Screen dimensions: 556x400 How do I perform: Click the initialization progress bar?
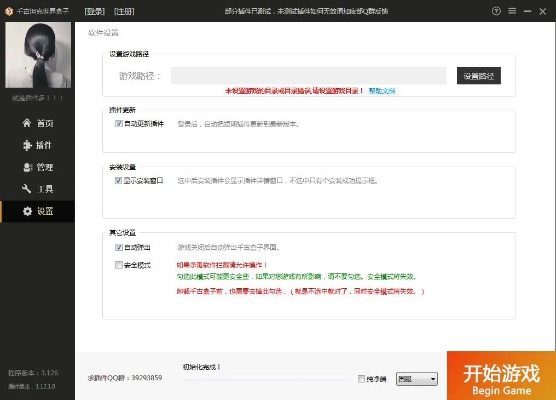[x=267, y=379]
